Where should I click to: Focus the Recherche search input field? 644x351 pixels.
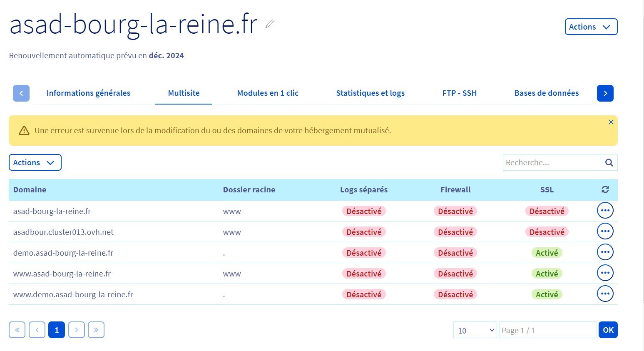click(x=551, y=163)
